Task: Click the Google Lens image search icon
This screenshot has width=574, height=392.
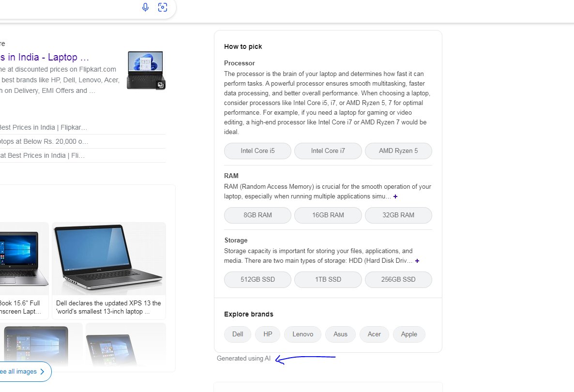Action: pyautogui.click(x=163, y=7)
